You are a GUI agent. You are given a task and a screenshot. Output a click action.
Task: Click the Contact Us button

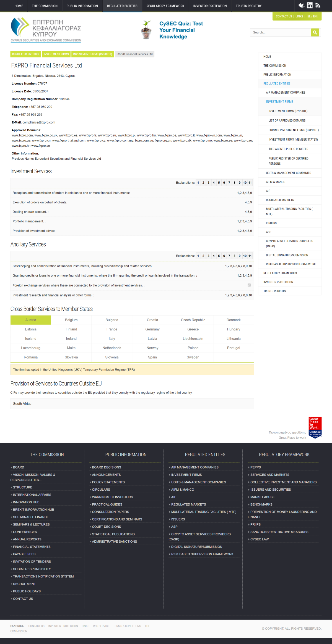(x=284, y=16)
